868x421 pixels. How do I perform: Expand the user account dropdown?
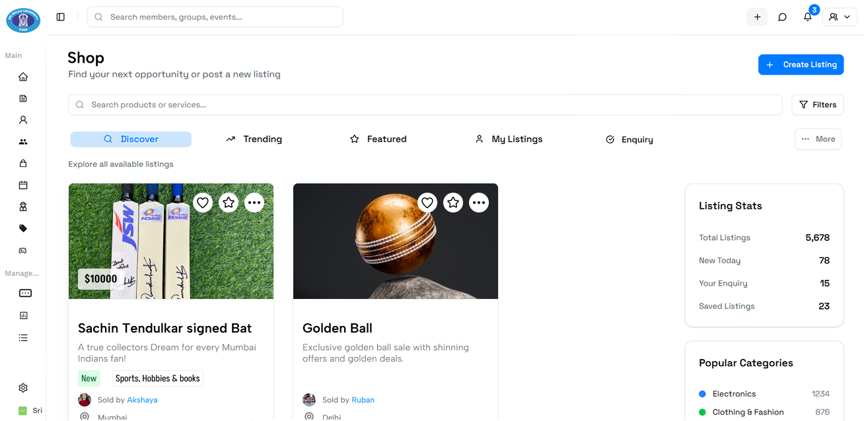839,17
